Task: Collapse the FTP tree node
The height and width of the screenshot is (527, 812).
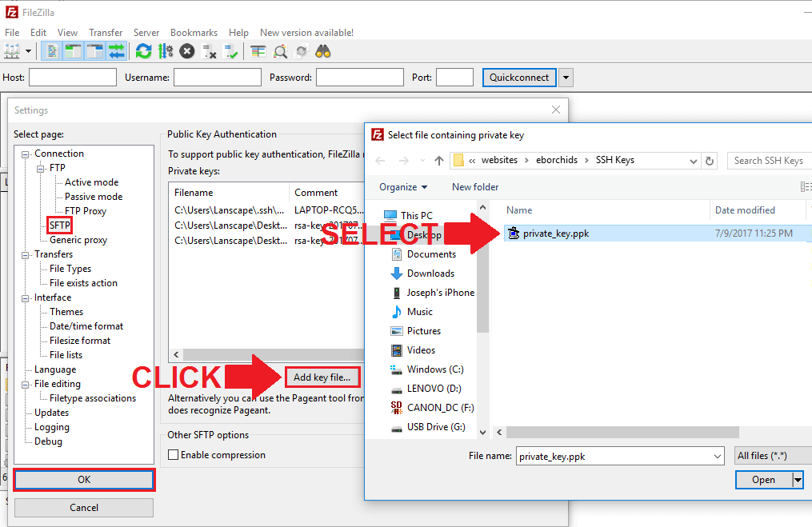Action: [40, 169]
